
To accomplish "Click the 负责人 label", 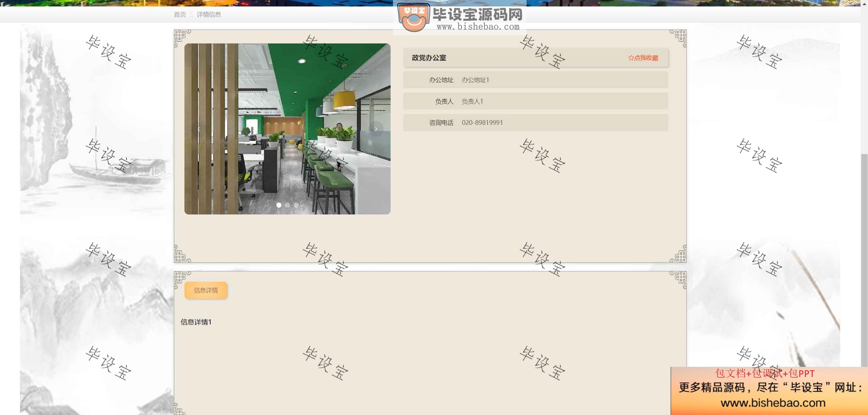I will point(444,101).
